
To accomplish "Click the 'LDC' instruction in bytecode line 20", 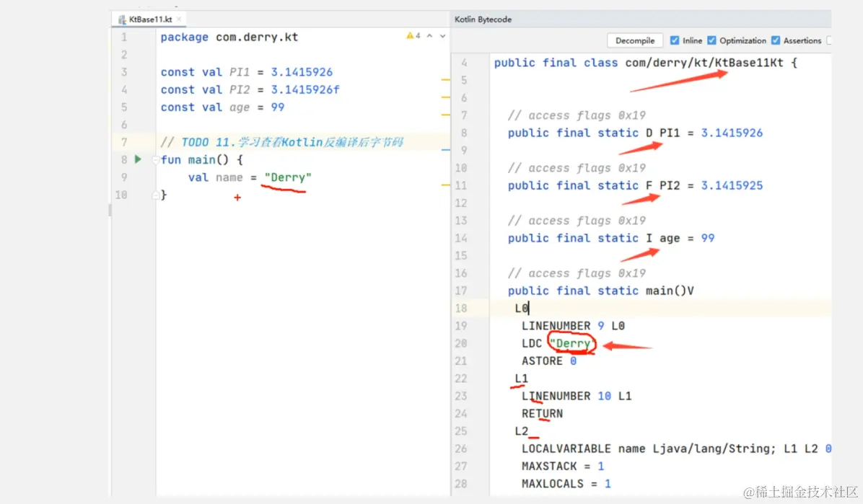I will click(x=532, y=344).
